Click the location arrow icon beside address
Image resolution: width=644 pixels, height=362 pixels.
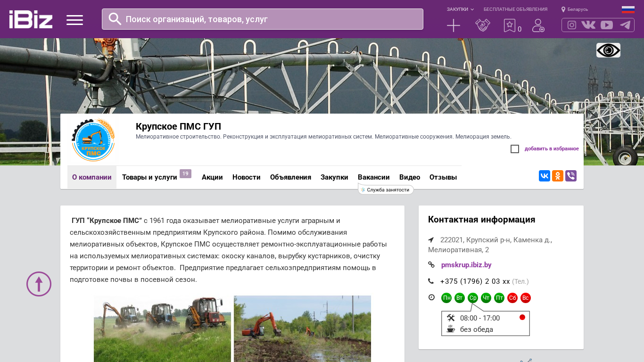click(431, 240)
